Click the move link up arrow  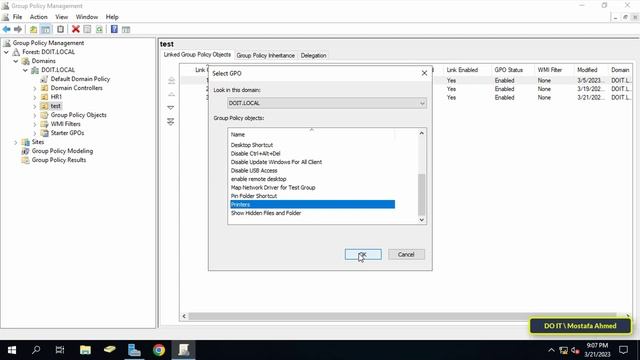click(171, 94)
